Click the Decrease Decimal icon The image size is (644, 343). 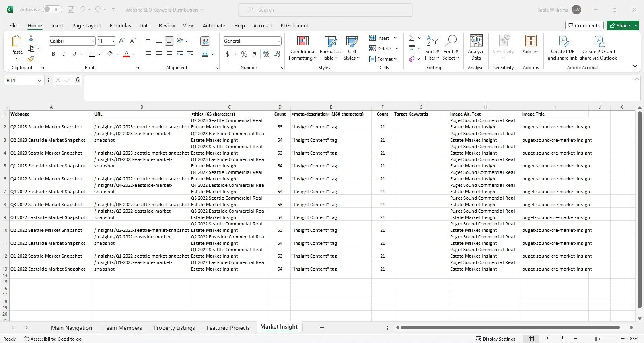277,54
